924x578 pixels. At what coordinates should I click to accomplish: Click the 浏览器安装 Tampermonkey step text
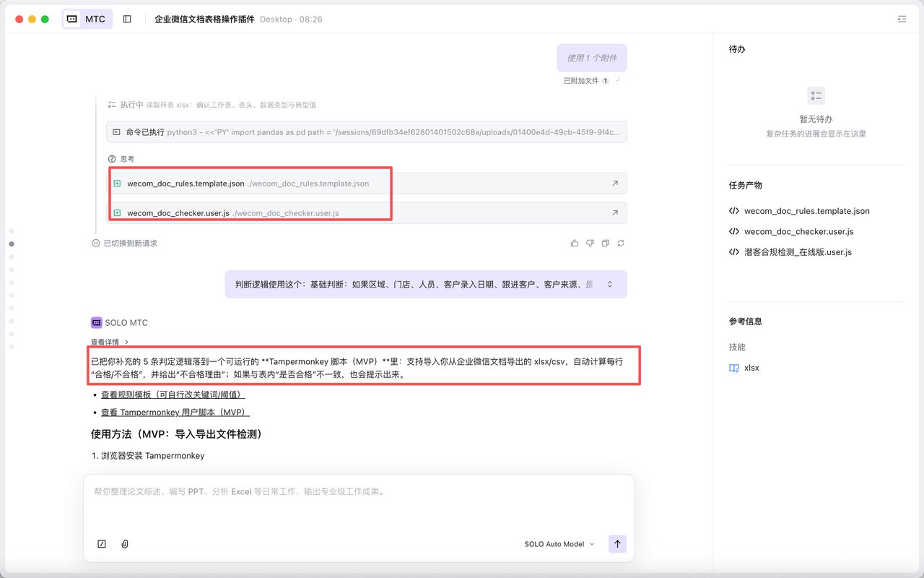[153, 456]
